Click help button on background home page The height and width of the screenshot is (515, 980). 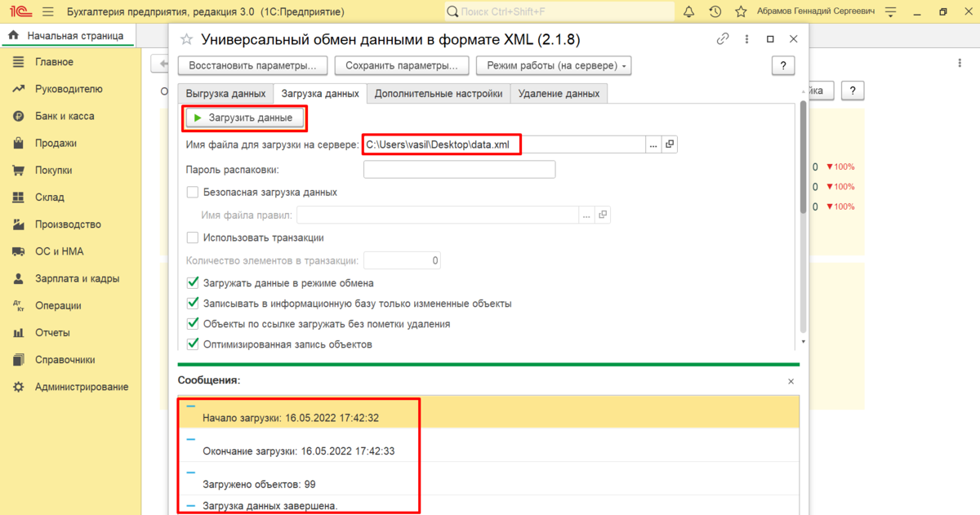coord(853,91)
